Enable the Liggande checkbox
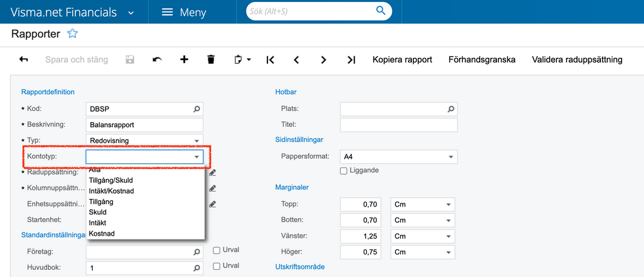Screen dimensions: 644x277 [344, 171]
